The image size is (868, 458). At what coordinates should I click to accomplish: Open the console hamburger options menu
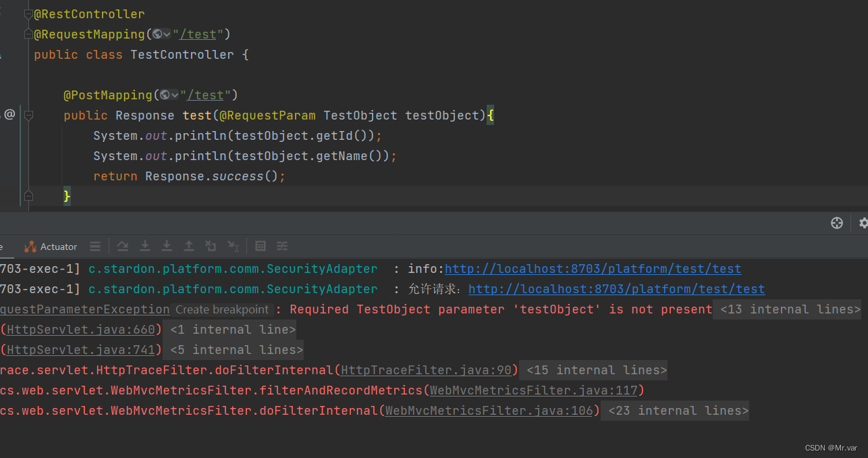tap(95, 246)
